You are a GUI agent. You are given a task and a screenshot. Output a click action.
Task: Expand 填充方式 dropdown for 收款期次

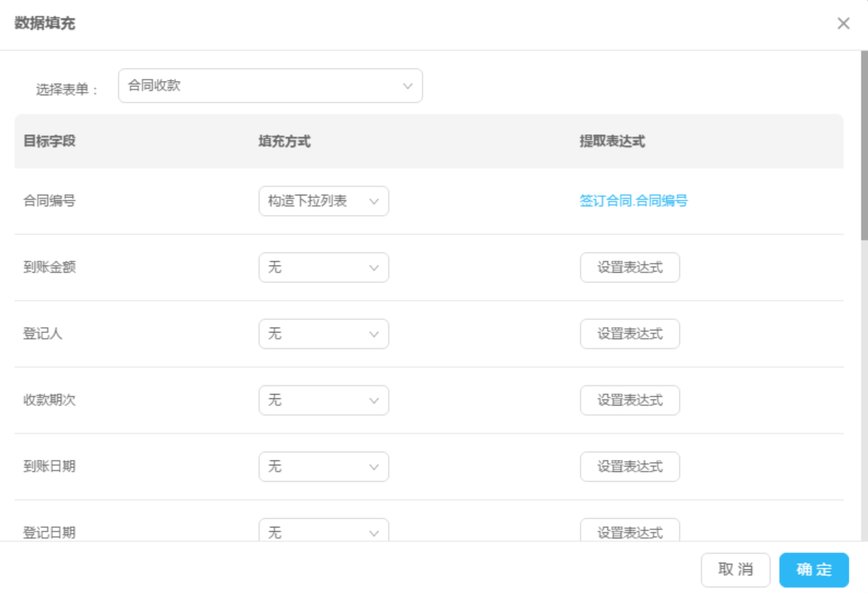coord(323,400)
